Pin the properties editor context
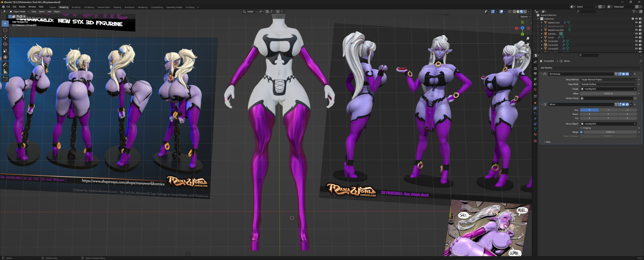This screenshot has height=260, width=644. [x=640, y=61]
